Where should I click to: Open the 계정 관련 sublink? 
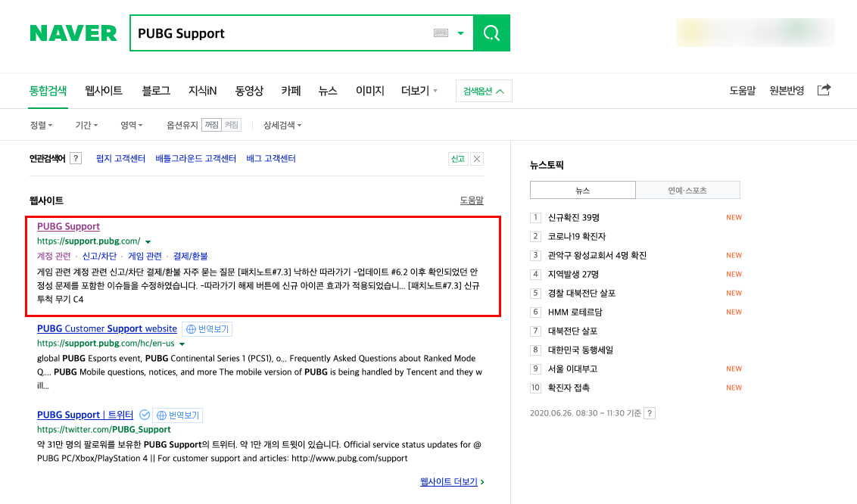(x=54, y=256)
